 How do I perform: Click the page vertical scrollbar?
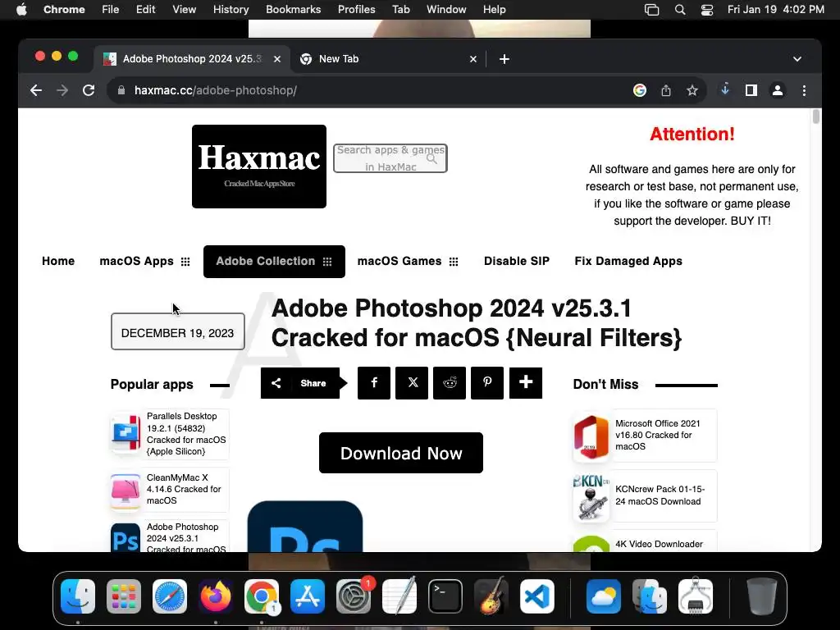tap(816, 116)
